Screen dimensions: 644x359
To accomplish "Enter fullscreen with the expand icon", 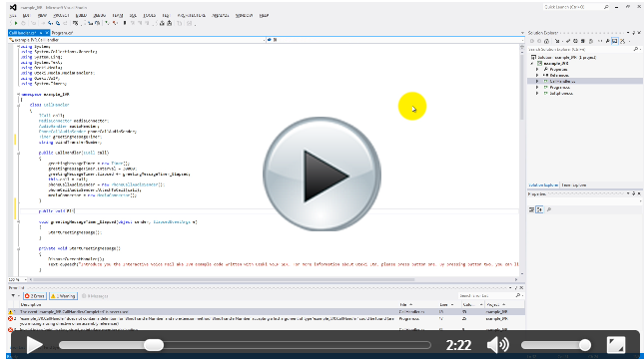I will coord(616,345).
